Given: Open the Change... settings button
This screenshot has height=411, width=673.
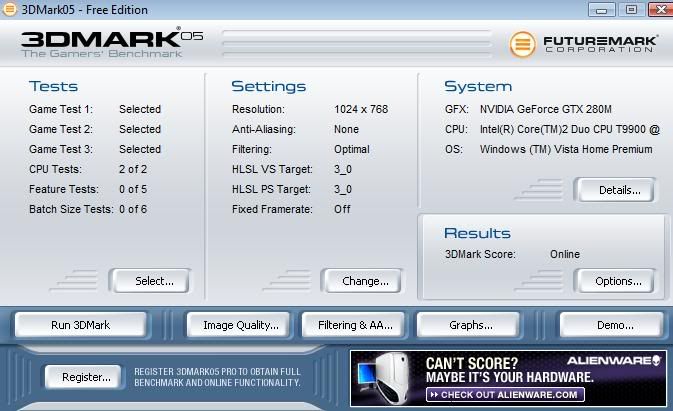Looking at the screenshot, I should 361,281.
